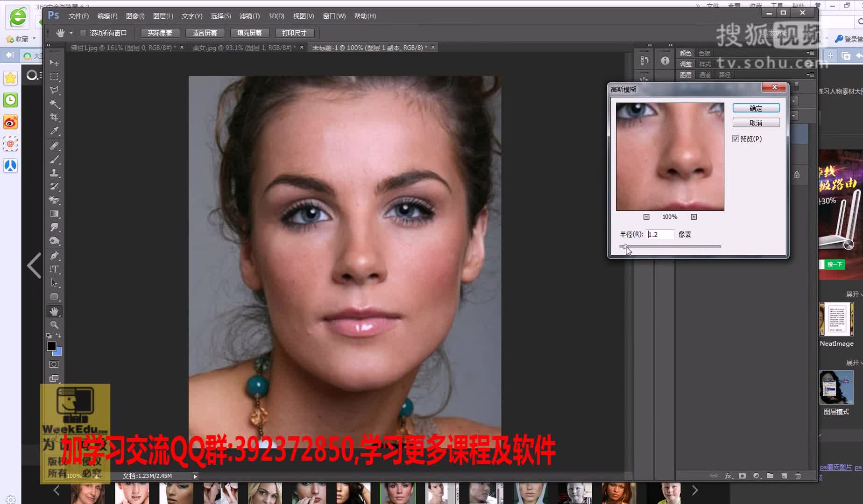Select the Dodge tool
863x504 pixels.
(54, 241)
